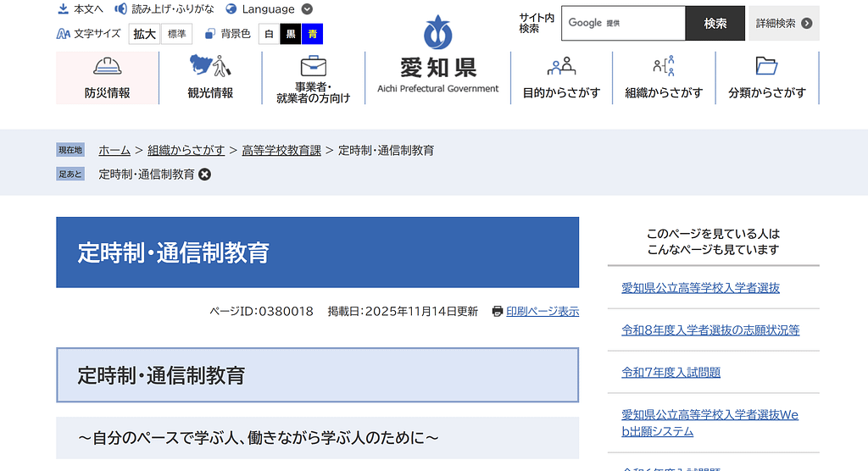Open 観光情報 tourism icon section
This screenshot has width=868, height=471.
(210, 67)
